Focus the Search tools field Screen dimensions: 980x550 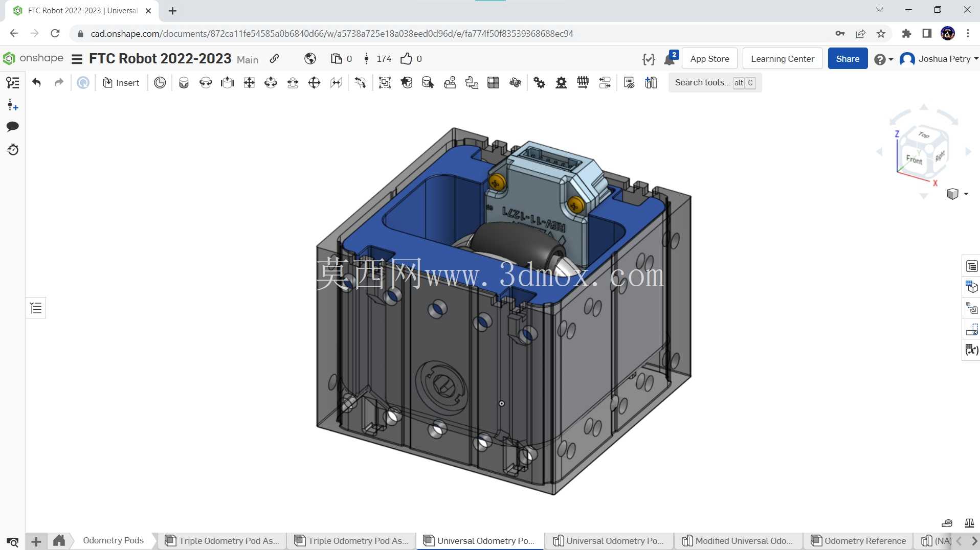pos(715,83)
